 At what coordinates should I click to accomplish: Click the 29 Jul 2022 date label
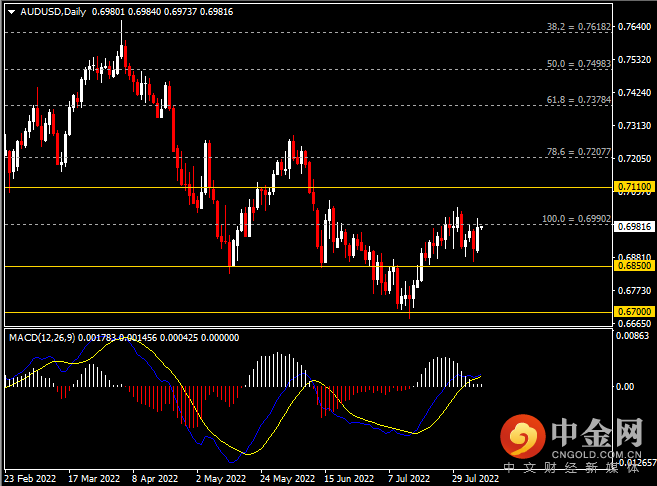(x=476, y=478)
